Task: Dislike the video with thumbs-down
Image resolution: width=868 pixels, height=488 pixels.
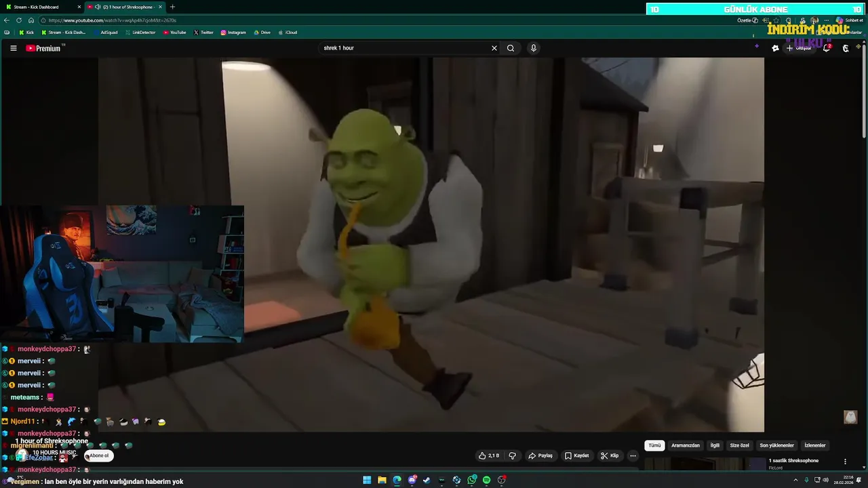Action: pos(513,455)
